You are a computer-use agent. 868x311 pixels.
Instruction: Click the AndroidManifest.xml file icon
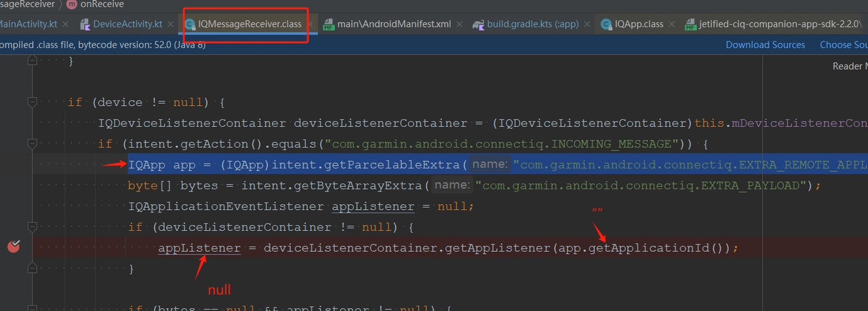click(x=329, y=24)
